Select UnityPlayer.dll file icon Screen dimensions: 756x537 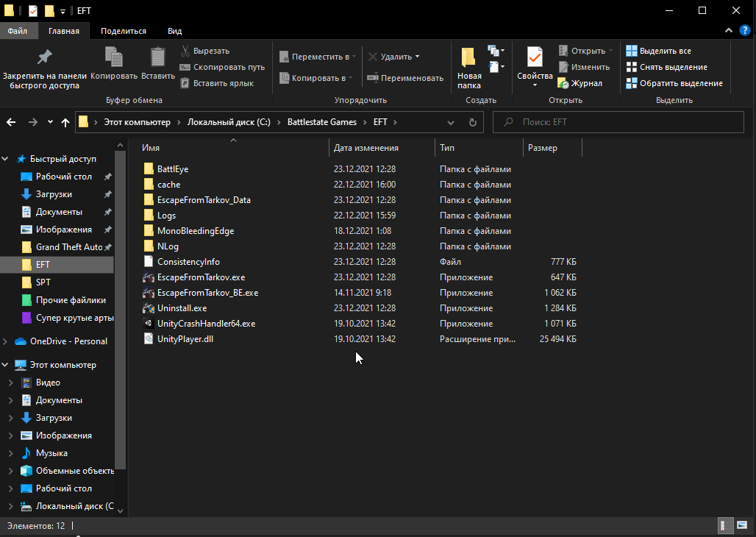pos(149,338)
